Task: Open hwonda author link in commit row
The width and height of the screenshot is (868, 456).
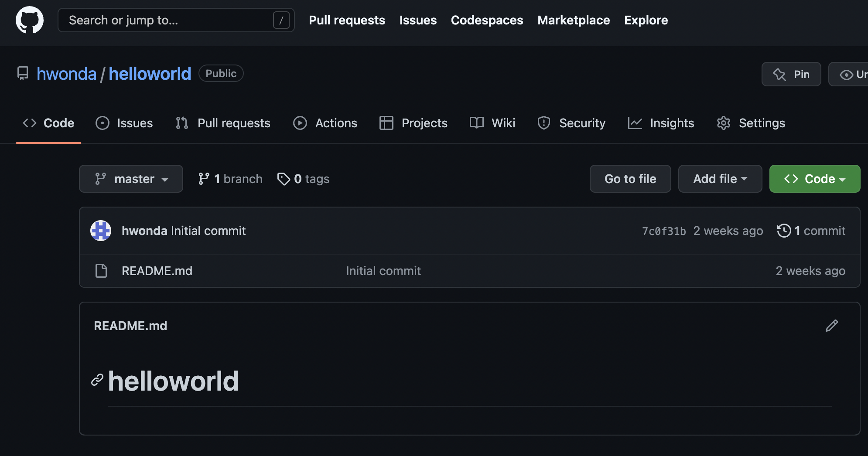Action: [x=144, y=231]
